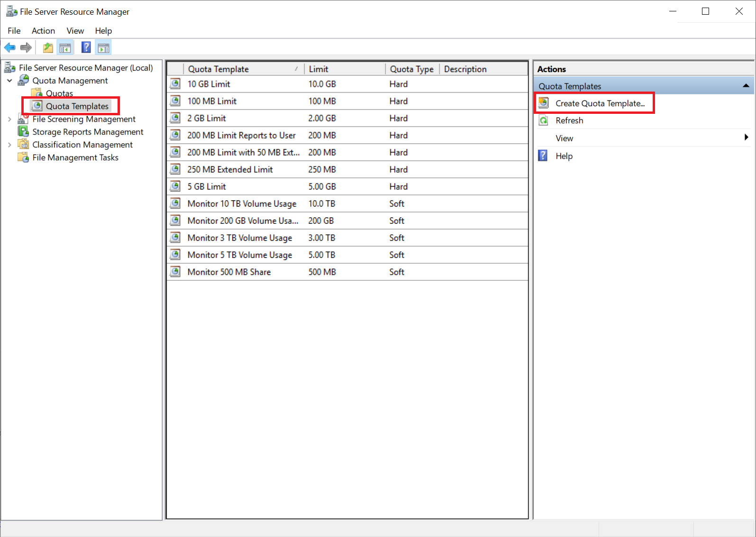Select '200 MB Limit Reports to User' row
The width and height of the screenshot is (756, 537).
347,135
